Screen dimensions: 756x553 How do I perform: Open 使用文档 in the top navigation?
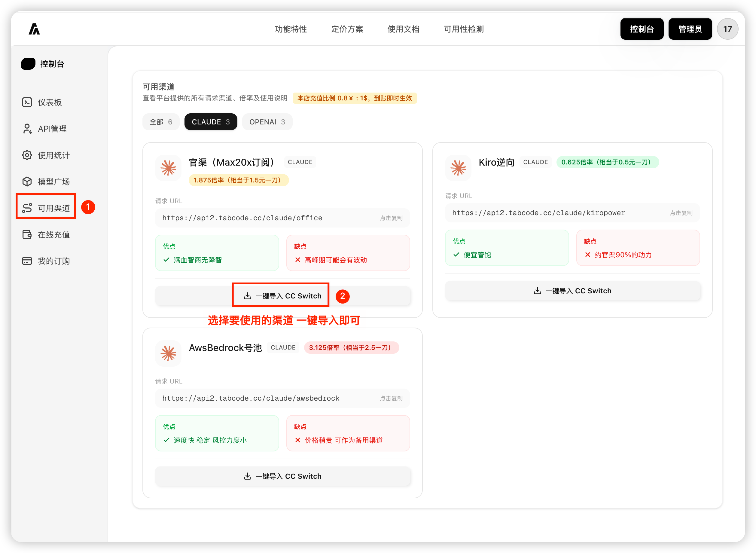tap(403, 29)
